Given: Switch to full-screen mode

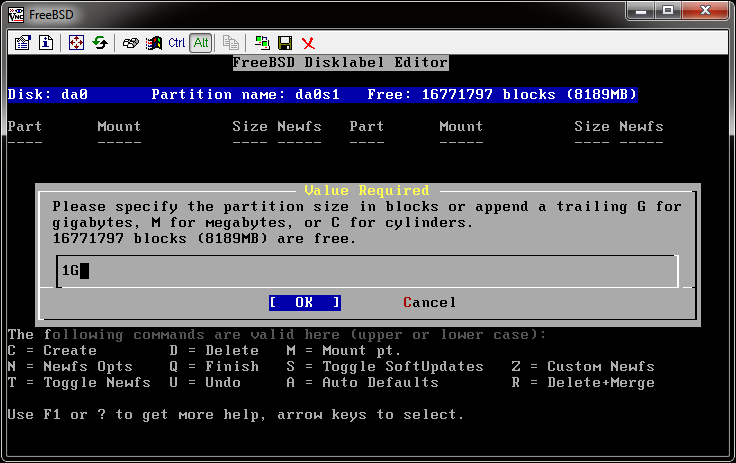Looking at the screenshot, I should (x=76, y=43).
